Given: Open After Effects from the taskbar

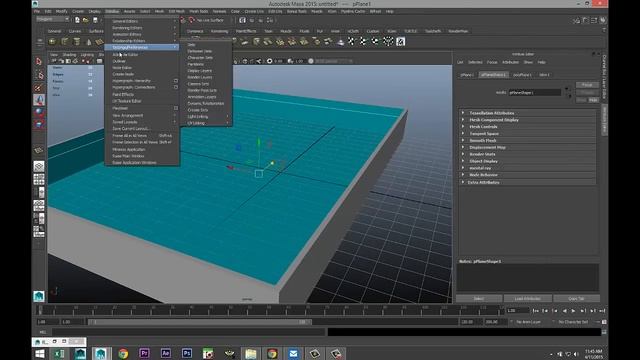Looking at the screenshot, I should point(165,353).
